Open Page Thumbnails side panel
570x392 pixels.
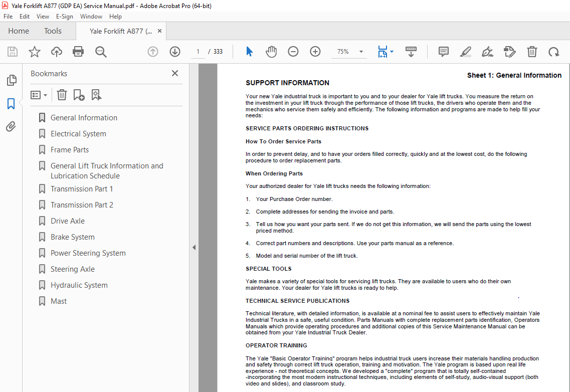click(11, 80)
